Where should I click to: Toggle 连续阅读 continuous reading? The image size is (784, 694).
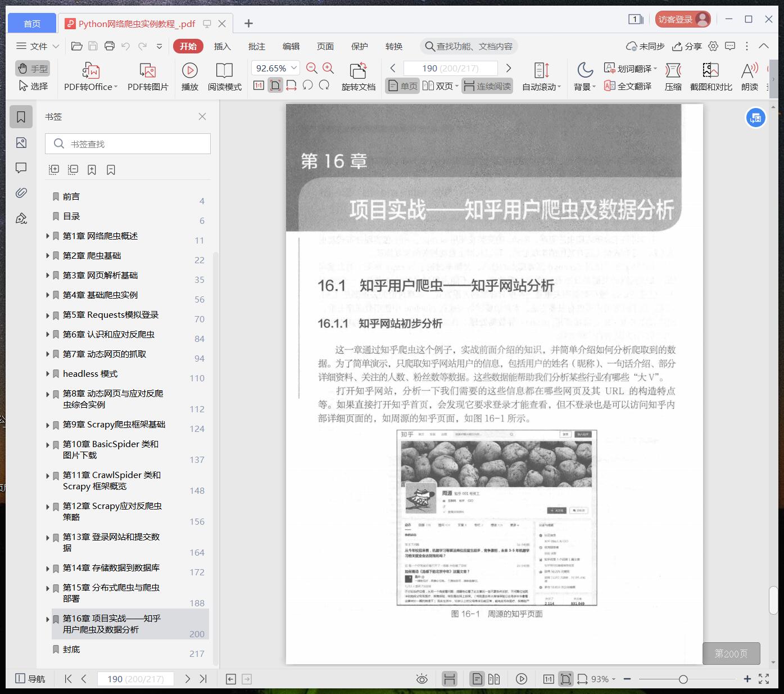click(487, 86)
